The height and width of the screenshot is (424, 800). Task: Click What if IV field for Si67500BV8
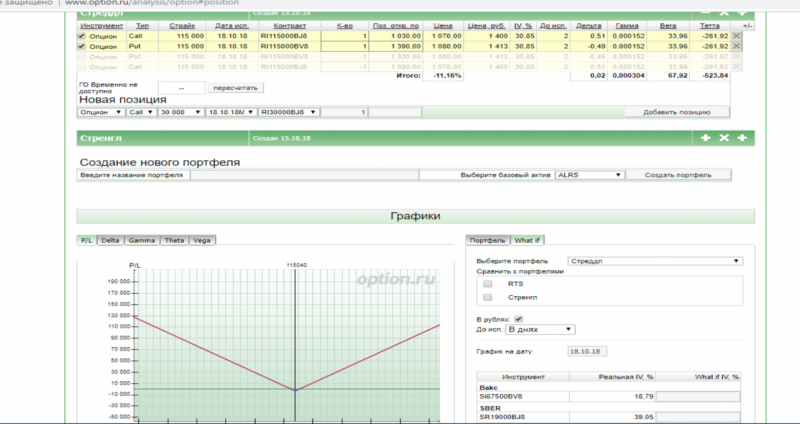tap(698, 396)
